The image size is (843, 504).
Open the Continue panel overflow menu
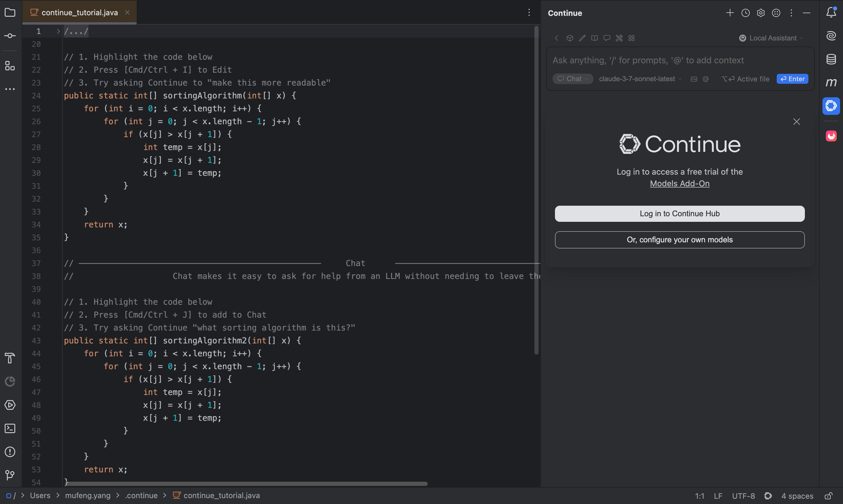(791, 13)
